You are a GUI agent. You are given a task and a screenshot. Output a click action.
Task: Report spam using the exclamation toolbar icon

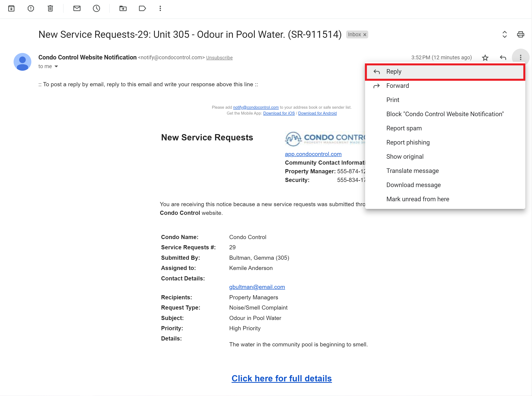[31, 8]
